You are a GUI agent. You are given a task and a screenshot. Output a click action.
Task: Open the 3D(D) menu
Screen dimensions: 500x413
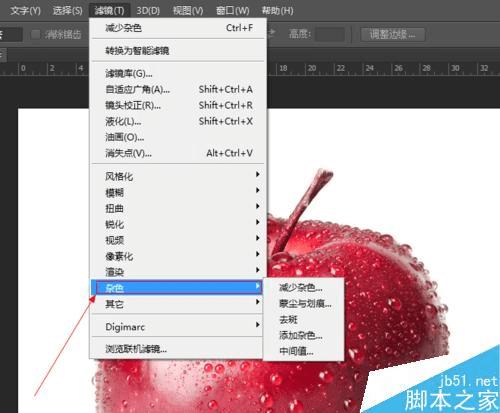148,11
